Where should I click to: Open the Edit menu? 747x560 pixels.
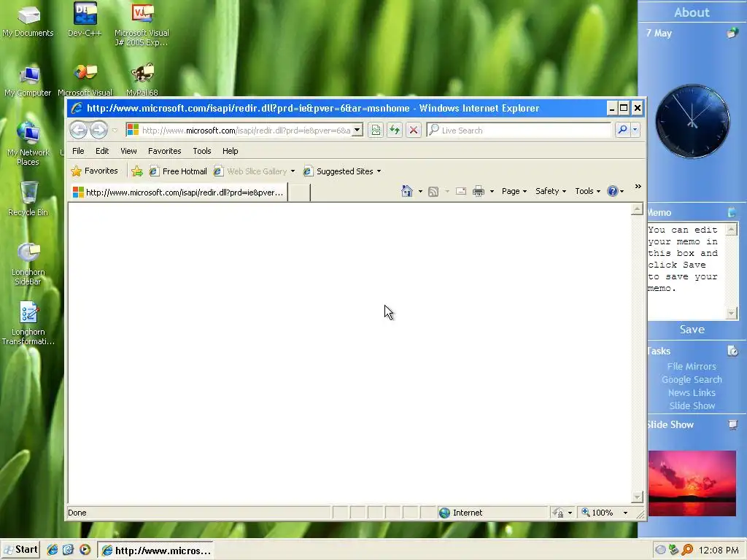(102, 151)
